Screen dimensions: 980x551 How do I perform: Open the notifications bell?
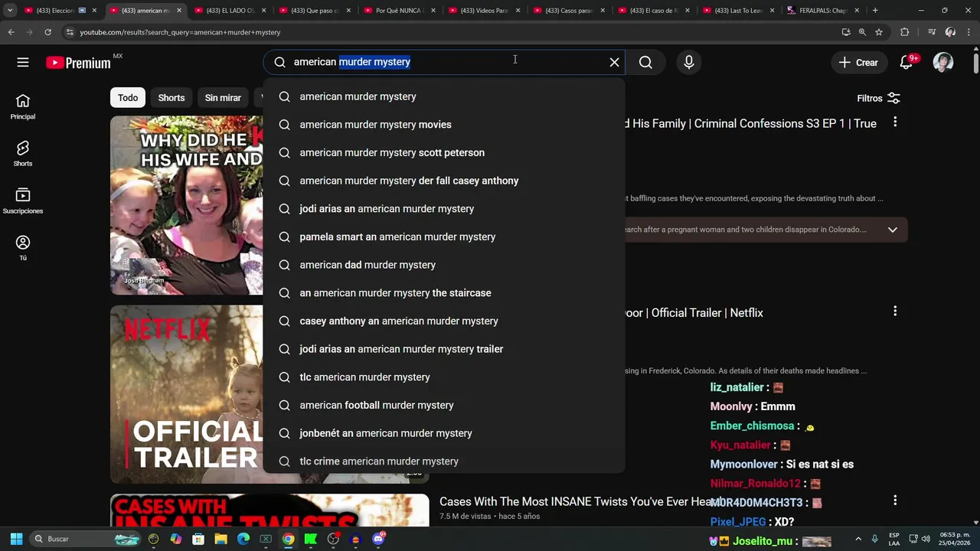[906, 63]
